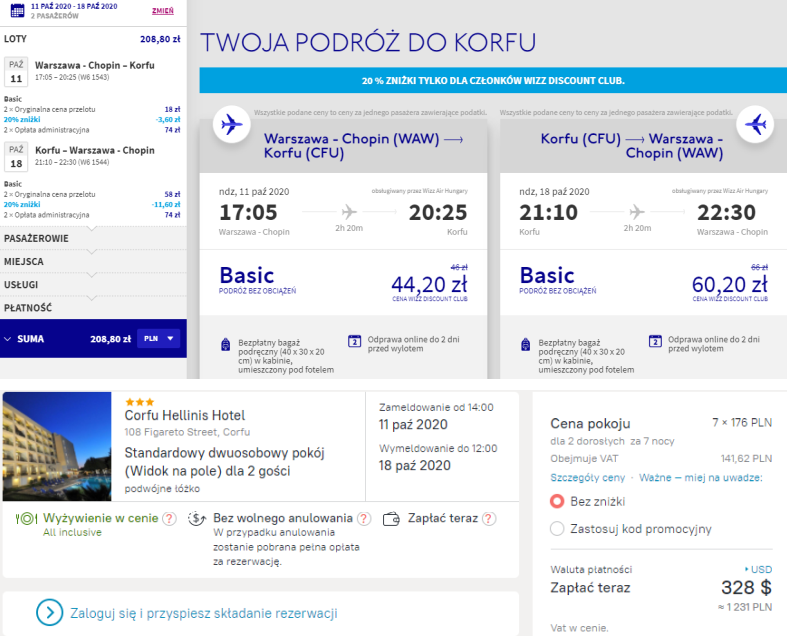Click the online check-in calendar icon for outbound flight
The width and height of the screenshot is (787, 637).
354,341
